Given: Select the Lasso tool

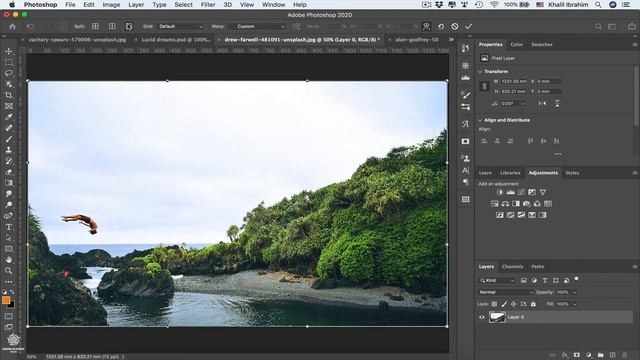Looking at the screenshot, I should click(9, 73).
